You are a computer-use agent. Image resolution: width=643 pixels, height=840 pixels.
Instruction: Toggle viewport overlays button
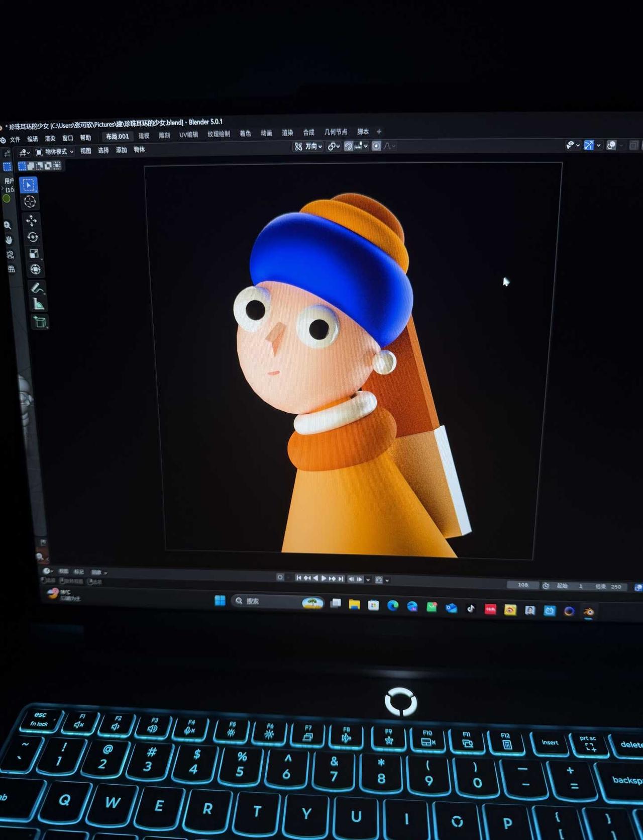click(611, 145)
